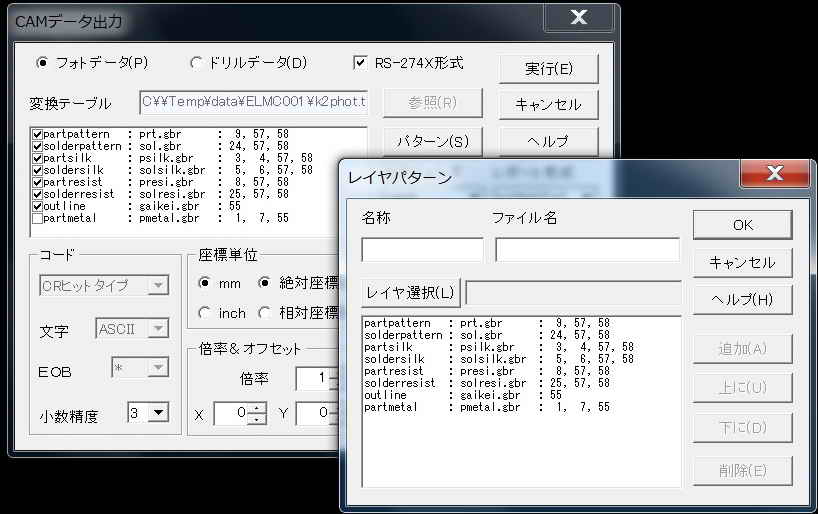The image size is (818, 514).
Task: Close the レイヤパターン dialog window
Action: 772,175
